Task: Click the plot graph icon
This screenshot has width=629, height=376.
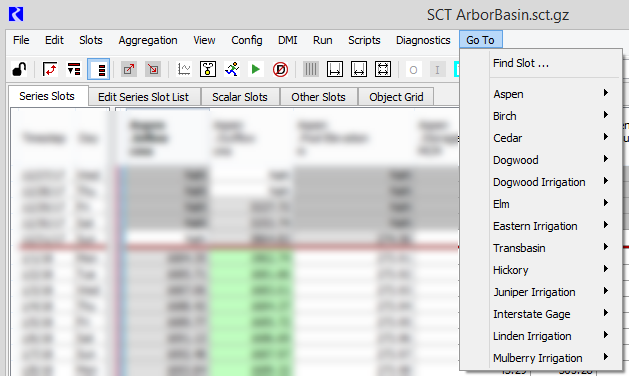Action: pos(184,69)
